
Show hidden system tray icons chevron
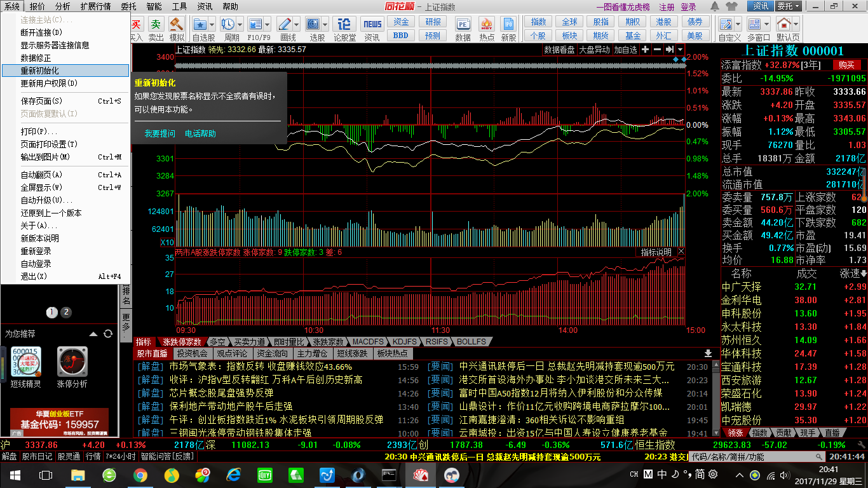(x=739, y=475)
